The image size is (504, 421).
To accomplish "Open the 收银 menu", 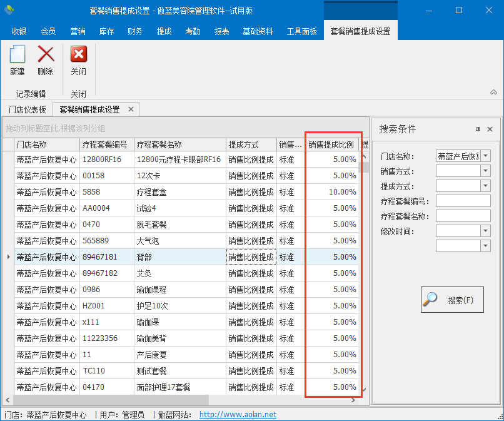I will coord(19,31).
